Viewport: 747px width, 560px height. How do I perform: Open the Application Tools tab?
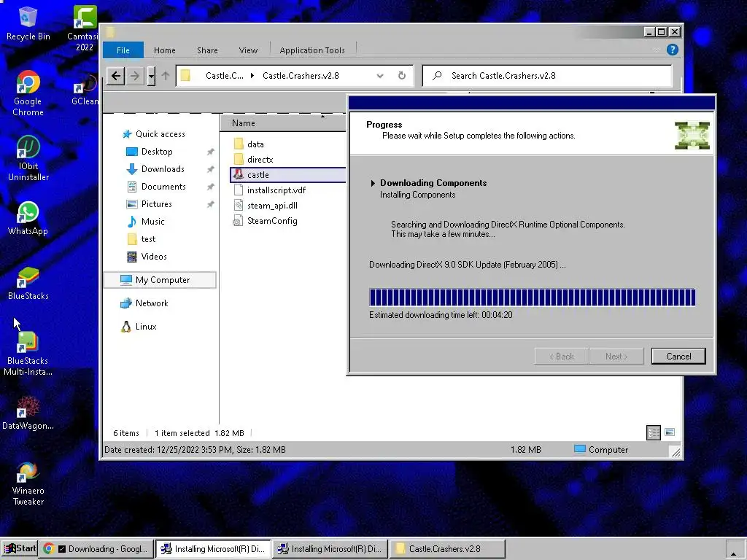point(312,50)
